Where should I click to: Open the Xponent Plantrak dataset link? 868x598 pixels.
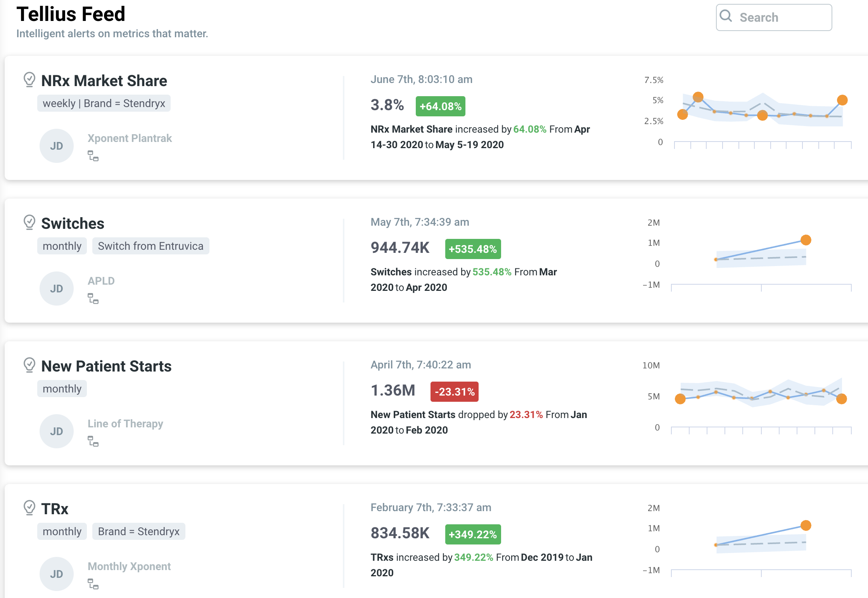tap(130, 138)
